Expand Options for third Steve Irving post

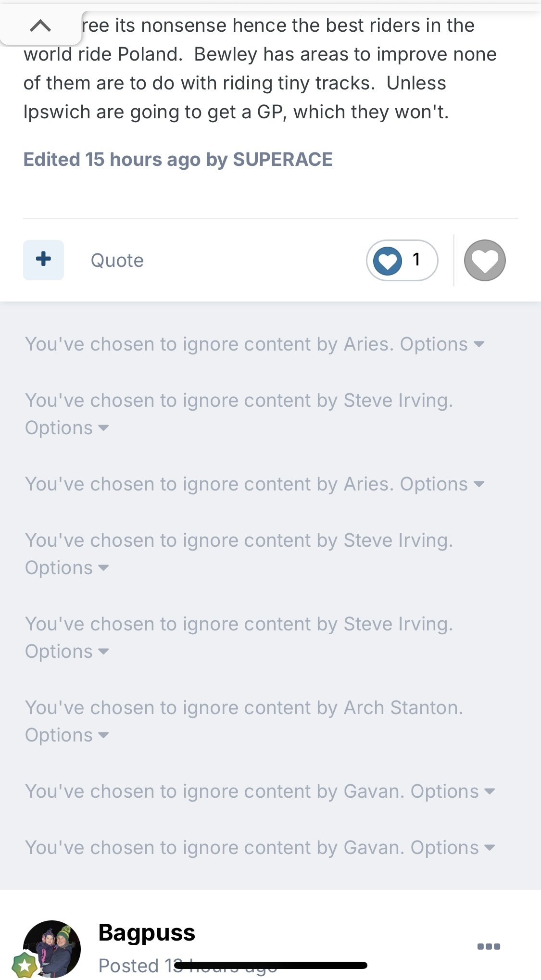[x=66, y=652]
